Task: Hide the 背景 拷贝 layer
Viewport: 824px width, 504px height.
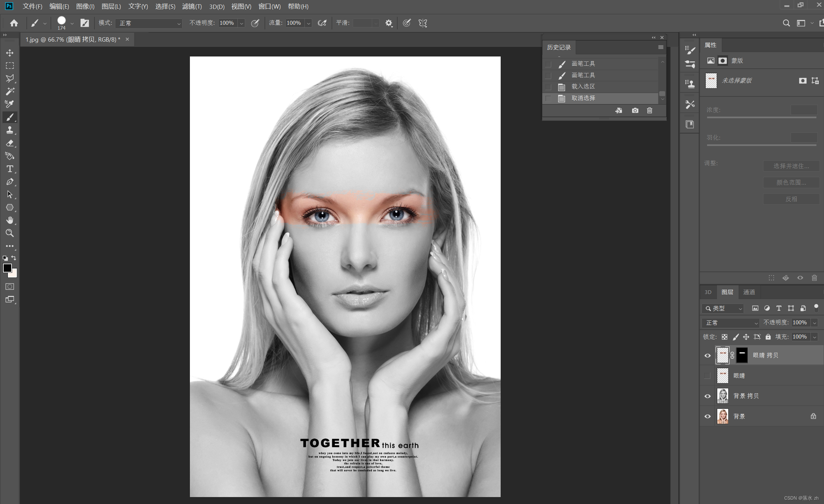Action: pos(707,396)
